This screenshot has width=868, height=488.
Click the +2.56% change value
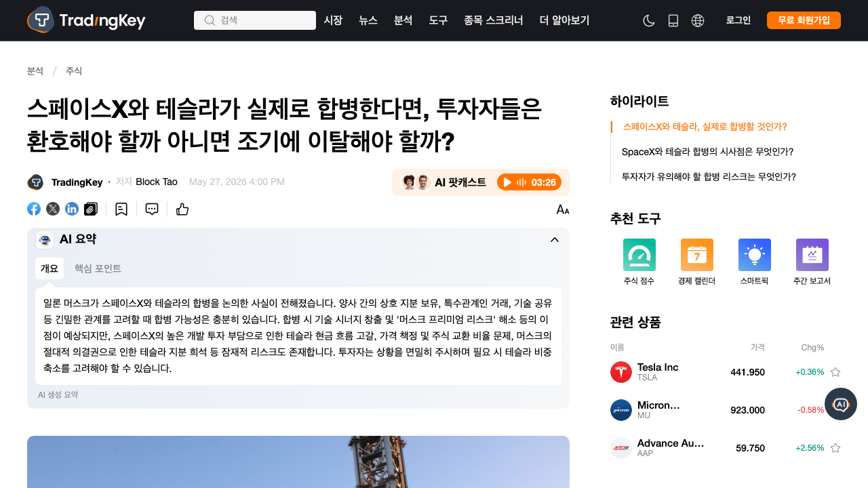pyautogui.click(x=810, y=448)
